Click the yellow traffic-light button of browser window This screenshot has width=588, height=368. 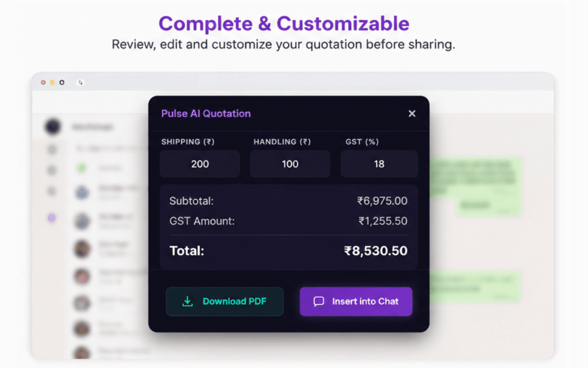52,82
